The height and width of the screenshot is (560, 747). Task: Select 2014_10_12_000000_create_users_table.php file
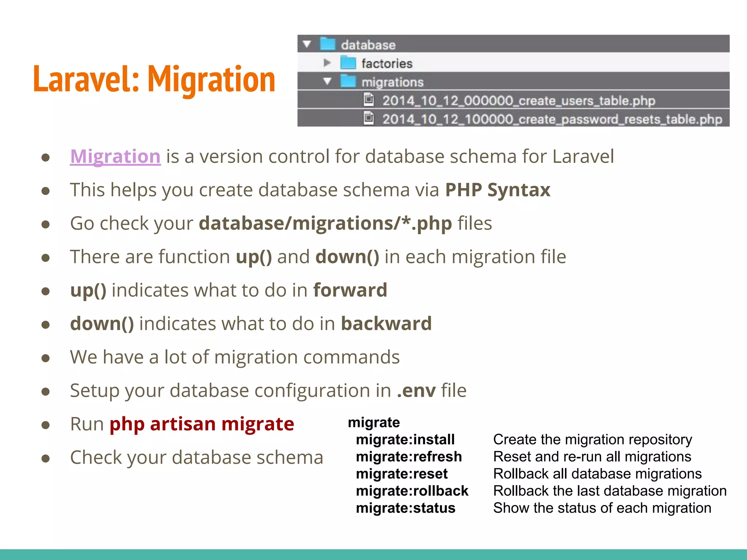coord(518,101)
